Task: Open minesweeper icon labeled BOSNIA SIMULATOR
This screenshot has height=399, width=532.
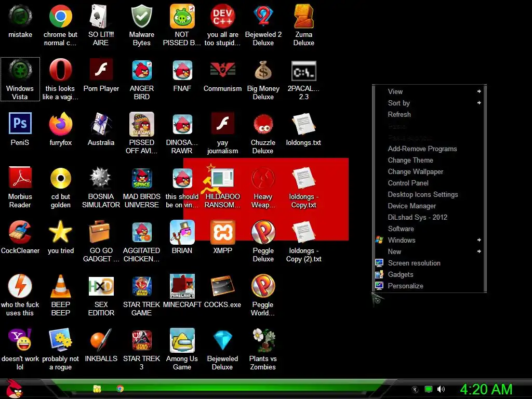Action: pyautogui.click(x=100, y=178)
